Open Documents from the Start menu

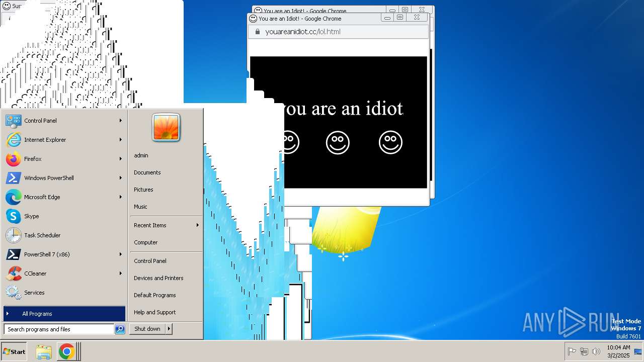pyautogui.click(x=166, y=172)
